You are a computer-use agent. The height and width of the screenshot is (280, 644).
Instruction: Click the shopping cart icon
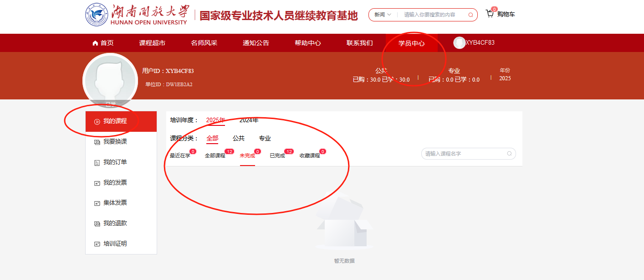(x=490, y=14)
